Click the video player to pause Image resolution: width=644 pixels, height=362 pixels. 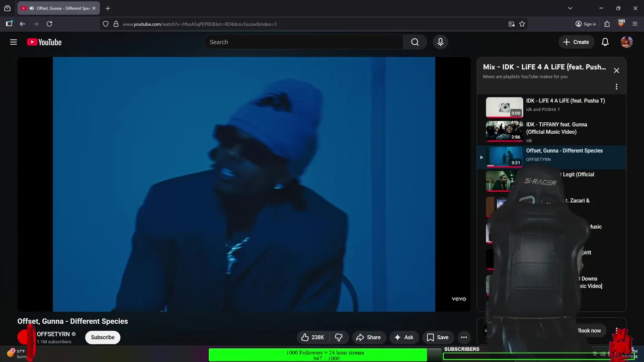(244, 184)
